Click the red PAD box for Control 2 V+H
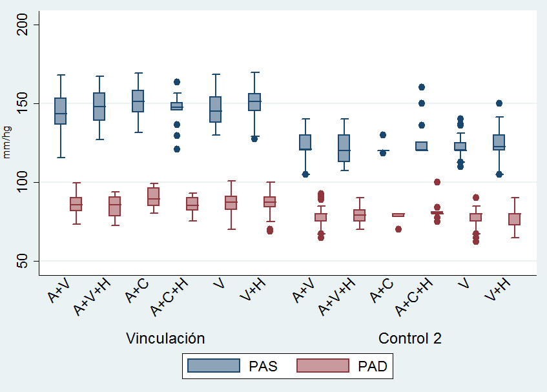The height and width of the screenshot is (392, 547). [515, 219]
